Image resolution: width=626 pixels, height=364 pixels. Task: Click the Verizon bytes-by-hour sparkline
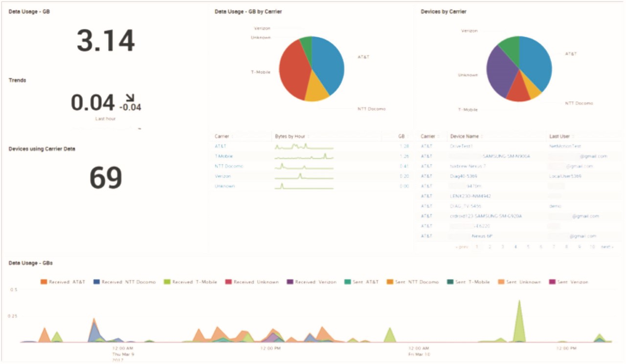click(304, 176)
